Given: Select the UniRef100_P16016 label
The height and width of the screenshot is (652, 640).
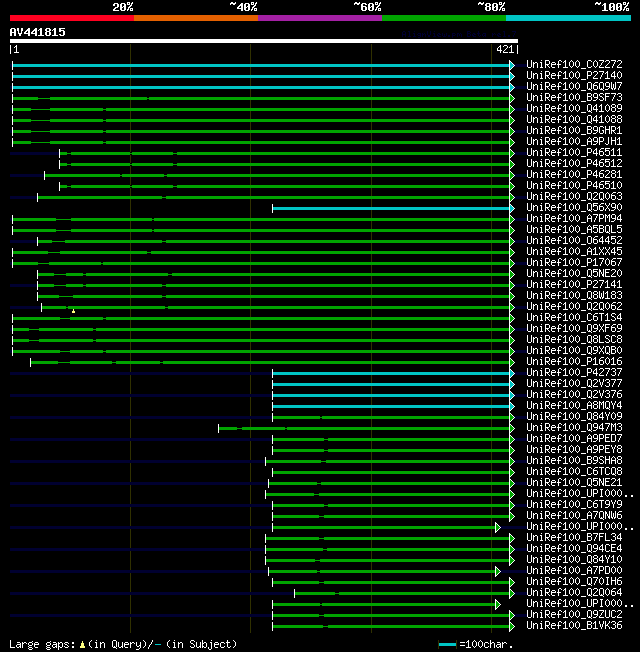Looking at the screenshot, I should click(x=574, y=361).
